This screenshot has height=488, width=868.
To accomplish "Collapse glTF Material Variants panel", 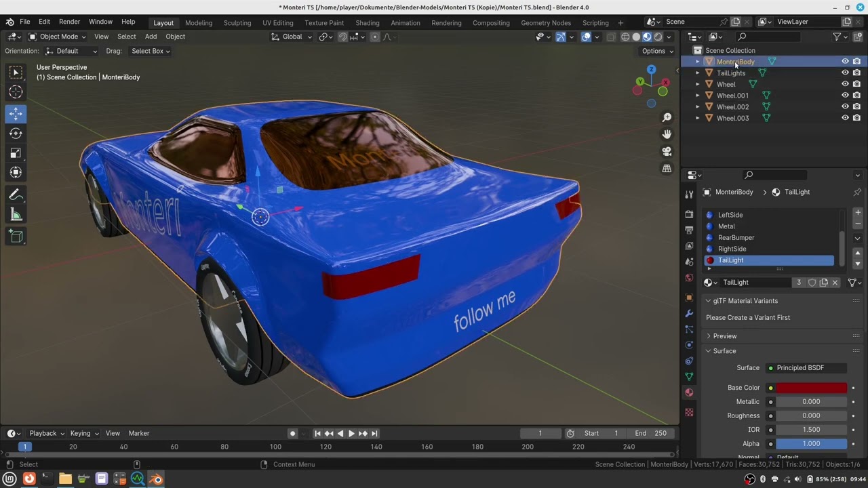I will [x=745, y=301].
